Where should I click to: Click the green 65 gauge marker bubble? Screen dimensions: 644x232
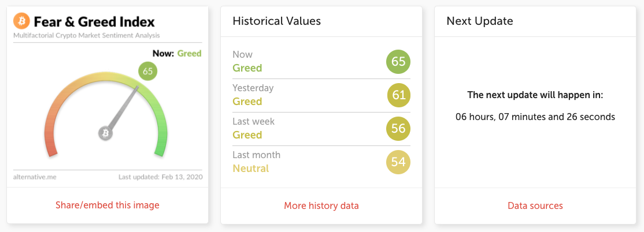pyautogui.click(x=147, y=72)
